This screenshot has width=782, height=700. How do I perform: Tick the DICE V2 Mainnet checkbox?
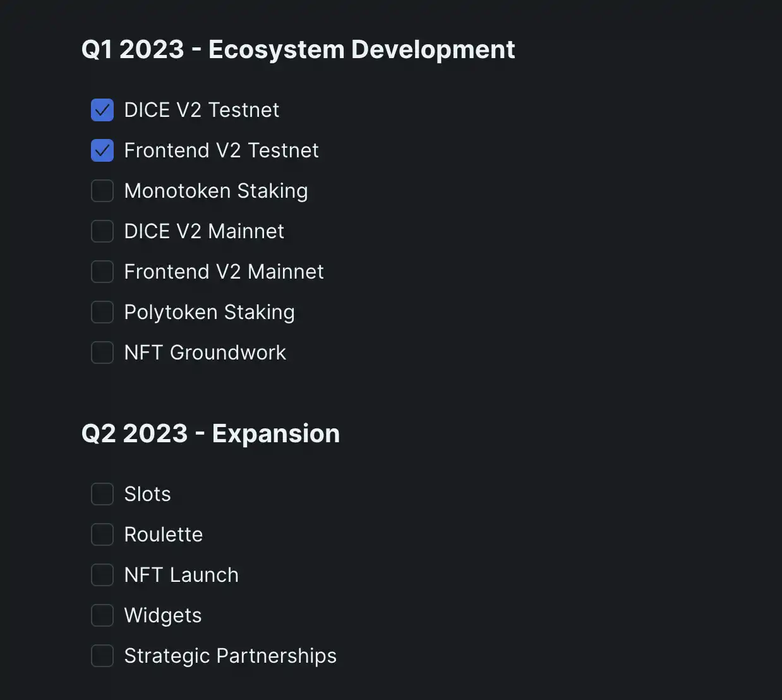pyautogui.click(x=102, y=231)
